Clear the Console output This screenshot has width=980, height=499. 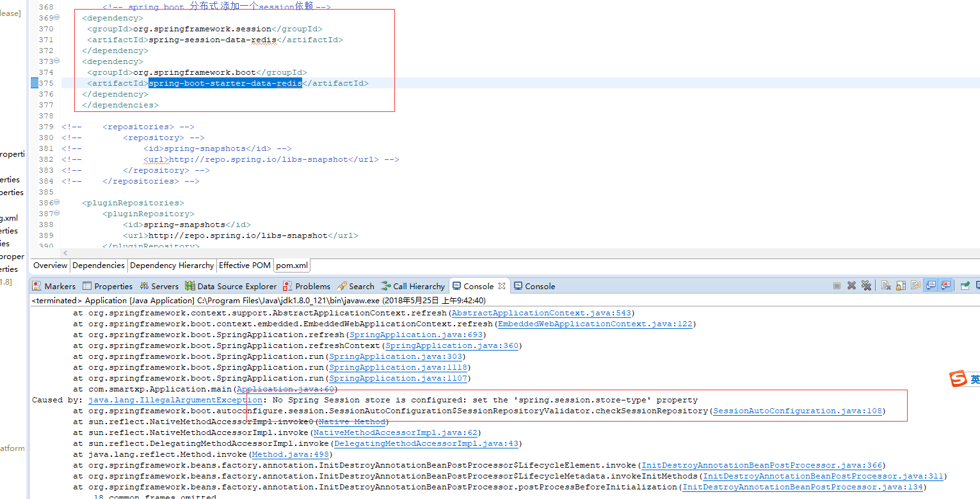coord(886,285)
